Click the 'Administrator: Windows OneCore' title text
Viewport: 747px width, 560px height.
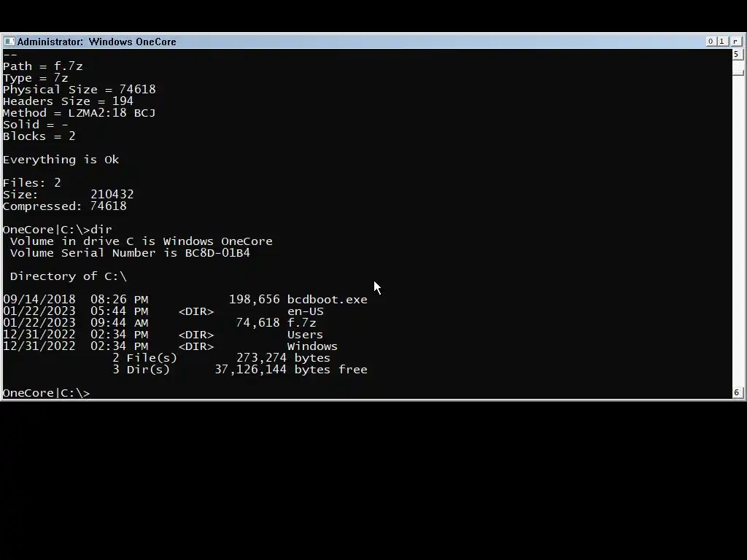97,42
